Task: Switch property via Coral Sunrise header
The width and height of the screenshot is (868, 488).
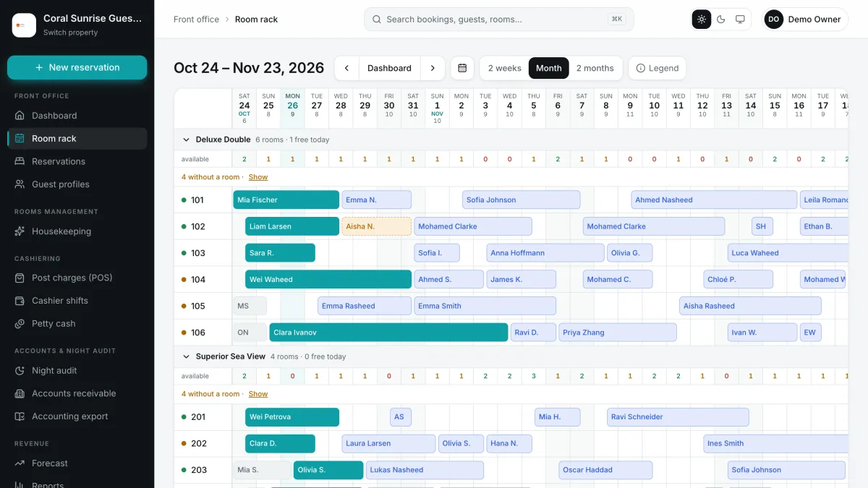Action: [x=77, y=25]
